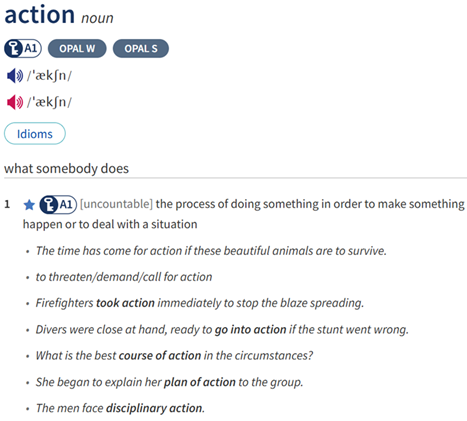Click the bold phrase 'took action'
467x421 pixels.
click(125, 303)
